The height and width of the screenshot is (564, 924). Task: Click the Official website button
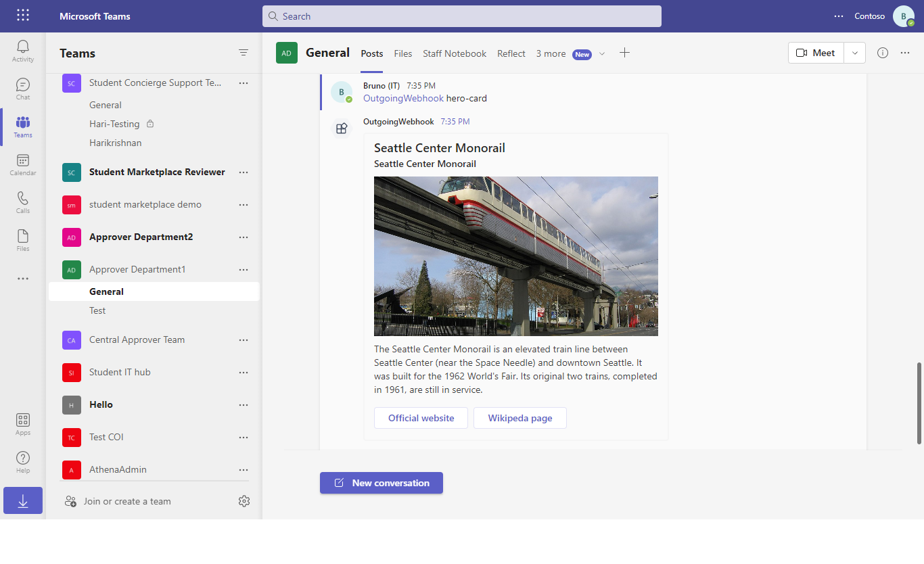421,418
